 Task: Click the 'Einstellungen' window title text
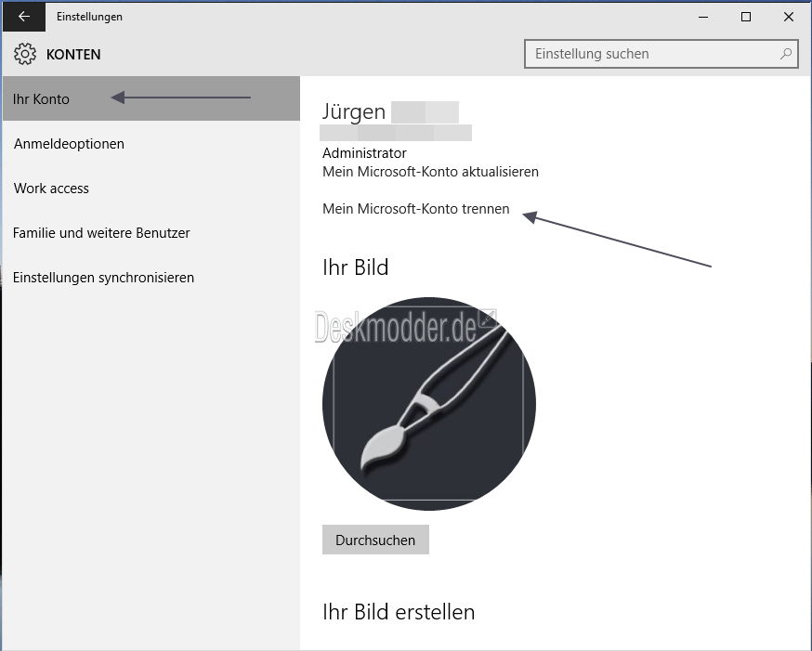(89, 17)
